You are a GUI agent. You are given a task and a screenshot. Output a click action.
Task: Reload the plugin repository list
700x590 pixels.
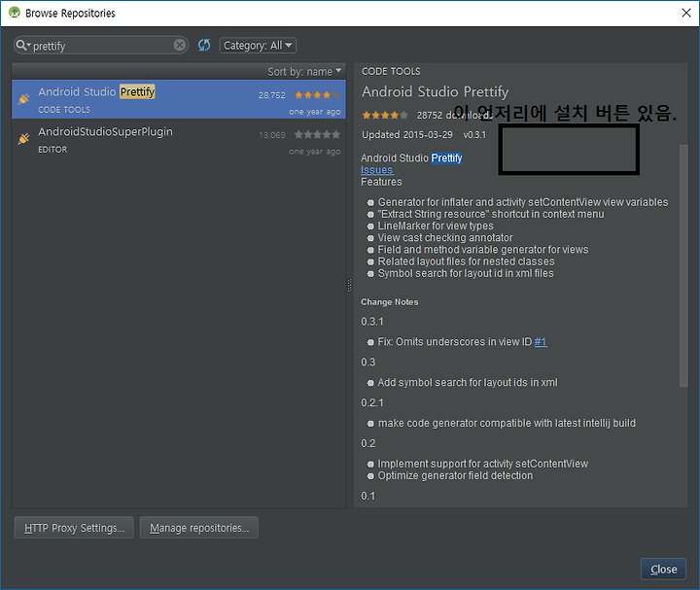(204, 45)
